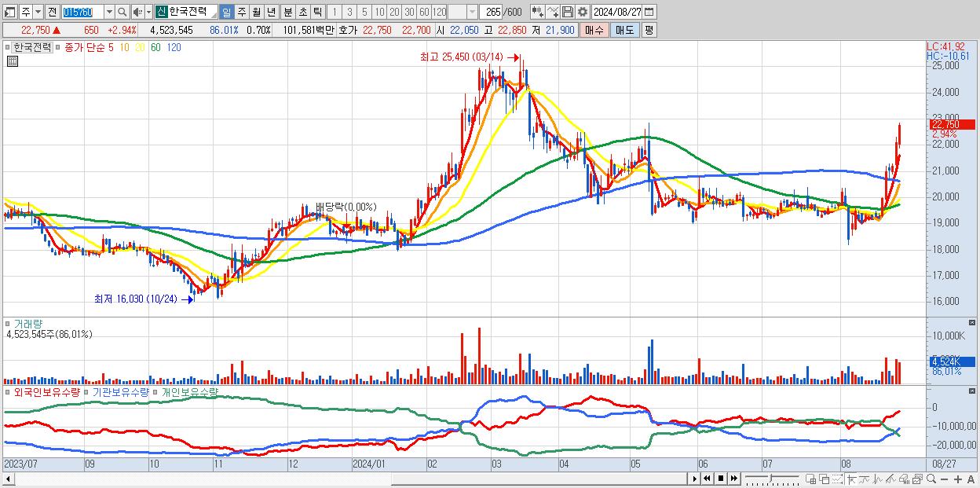The height and width of the screenshot is (488, 980).
Task: Click the horizontal chart scrollbar track
Action: pos(349,479)
